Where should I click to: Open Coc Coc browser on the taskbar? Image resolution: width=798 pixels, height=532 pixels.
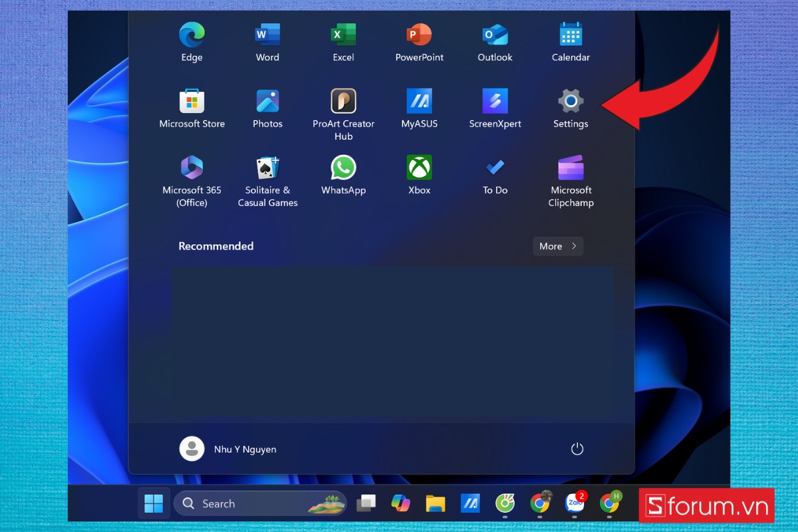coord(505,503)
